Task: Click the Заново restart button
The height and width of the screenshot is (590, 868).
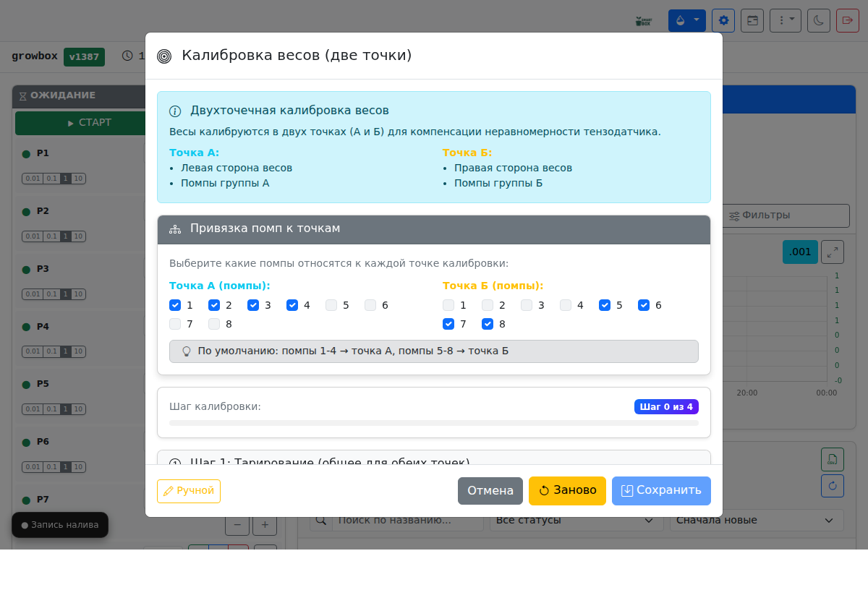Action: (x=567, y=491)
